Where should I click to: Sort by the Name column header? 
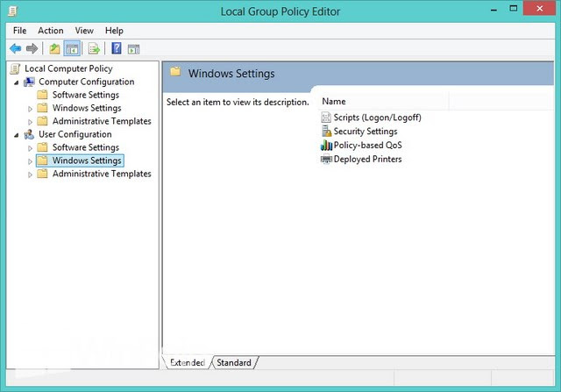click(x=383, y=102)
